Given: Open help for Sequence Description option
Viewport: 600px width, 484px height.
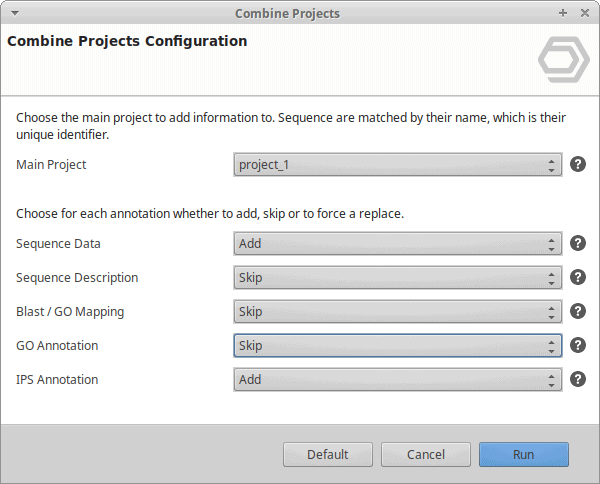Looking at the screenshot, I should point(578,277).
